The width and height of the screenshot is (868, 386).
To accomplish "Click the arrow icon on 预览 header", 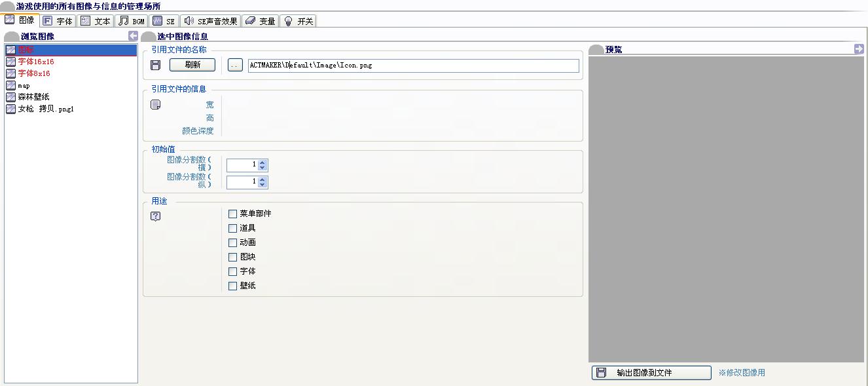I will [x=859, y=48].
